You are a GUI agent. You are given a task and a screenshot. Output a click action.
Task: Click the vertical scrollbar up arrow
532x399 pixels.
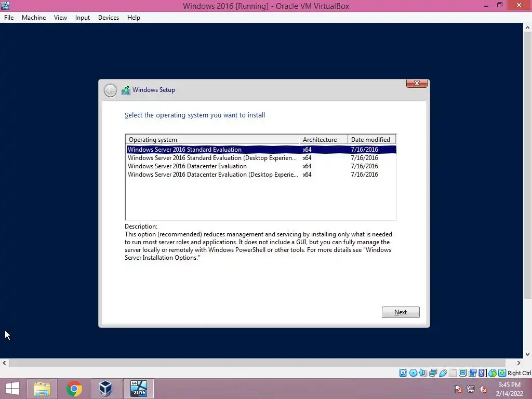pyautogui.click(x=528, y=28)
